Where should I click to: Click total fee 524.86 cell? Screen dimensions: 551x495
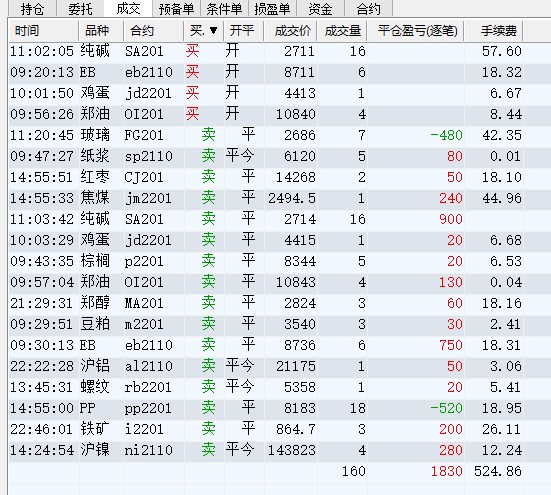[498, 471]
